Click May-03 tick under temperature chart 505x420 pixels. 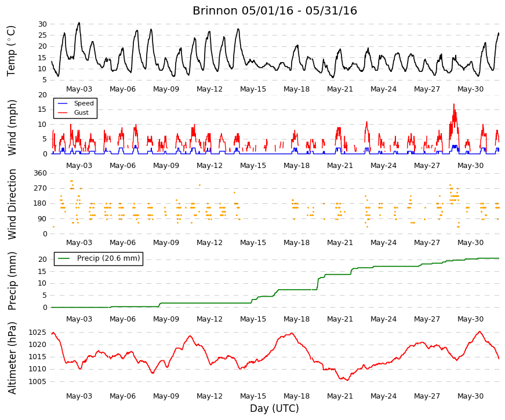[x=79, y=89]
